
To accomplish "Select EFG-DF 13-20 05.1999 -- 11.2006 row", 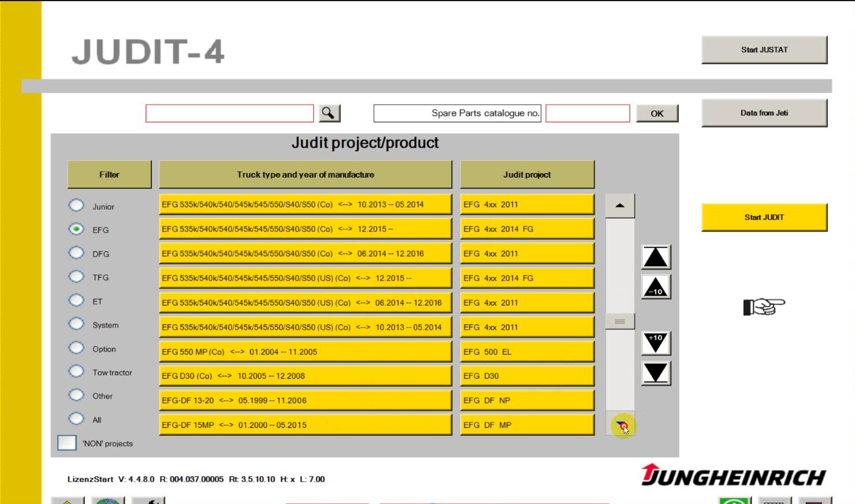I will pos(306,401).
